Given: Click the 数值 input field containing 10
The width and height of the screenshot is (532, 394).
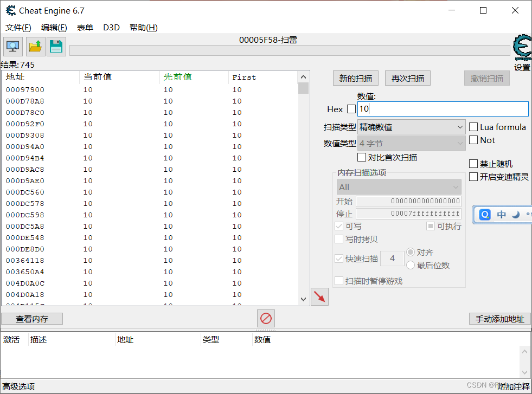Looking at the screenshot, I should [442, 109].
